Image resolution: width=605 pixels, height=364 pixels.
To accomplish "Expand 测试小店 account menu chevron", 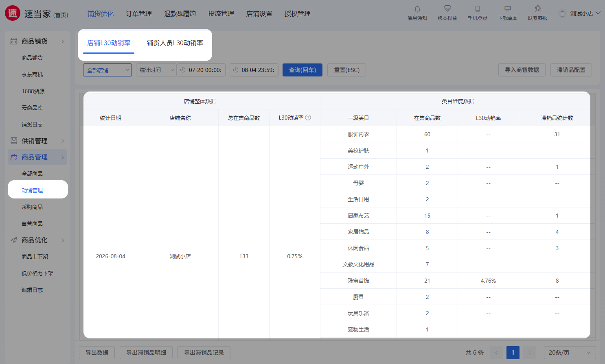I will pos(598,13).
